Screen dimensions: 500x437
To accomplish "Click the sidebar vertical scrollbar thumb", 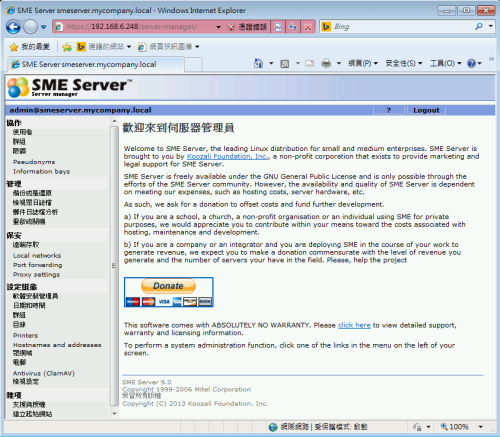I will (114, 266).
